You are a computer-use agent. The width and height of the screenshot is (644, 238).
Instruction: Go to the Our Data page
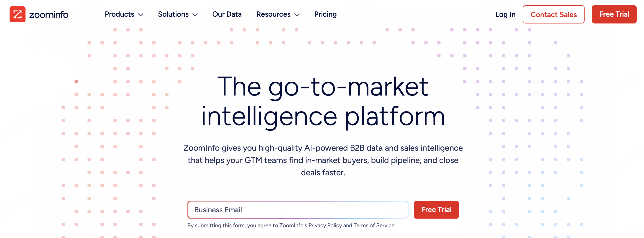(227, 14)
